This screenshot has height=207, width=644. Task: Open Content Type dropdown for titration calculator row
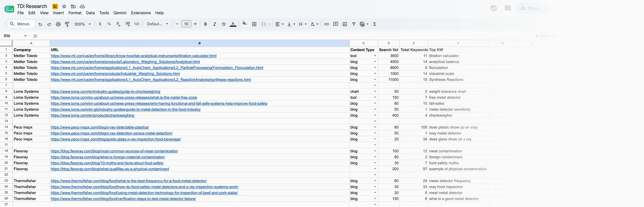375,56
